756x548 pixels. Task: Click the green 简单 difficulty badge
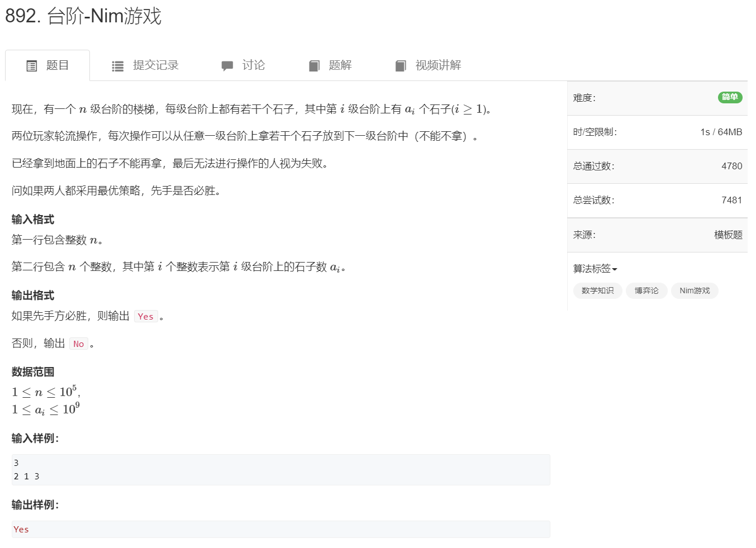click(x=730, y=97)
